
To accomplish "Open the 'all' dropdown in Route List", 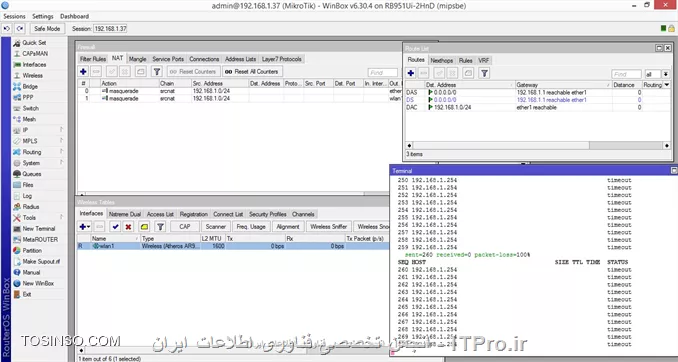I will [x=665, y=74].
